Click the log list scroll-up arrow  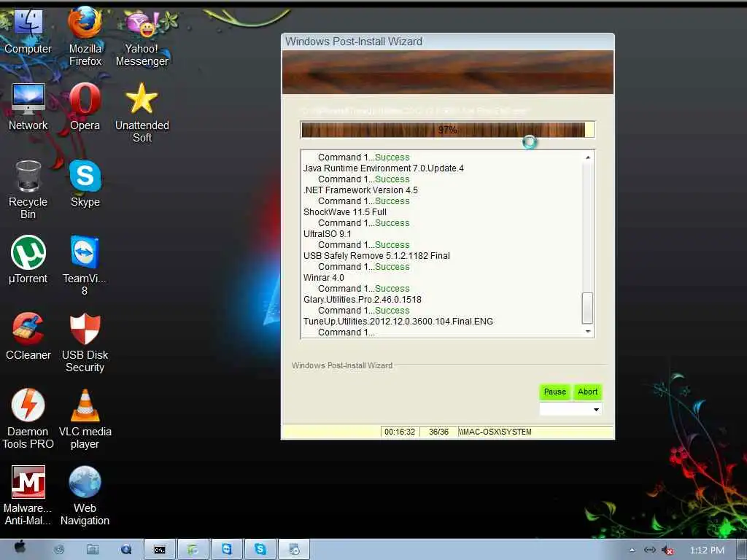[x=588, y=157]
